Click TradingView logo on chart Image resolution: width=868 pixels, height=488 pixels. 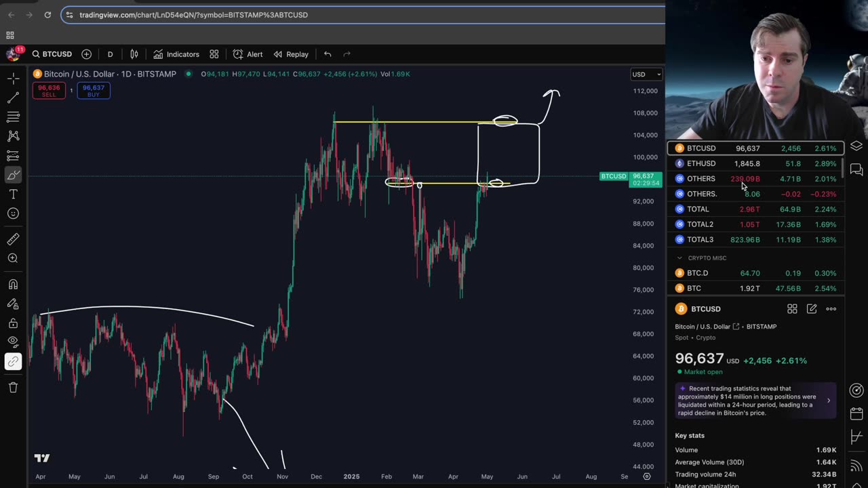[x=41, y=458]
